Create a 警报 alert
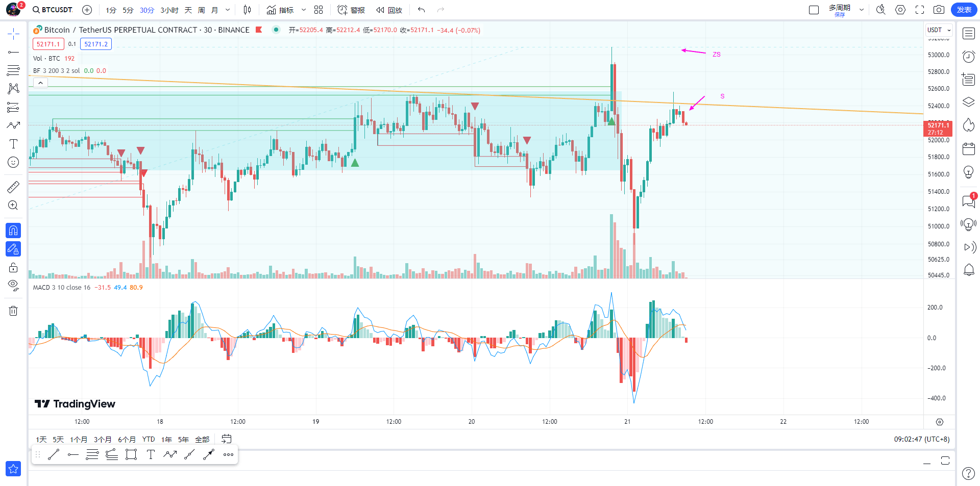 (351, 10)
